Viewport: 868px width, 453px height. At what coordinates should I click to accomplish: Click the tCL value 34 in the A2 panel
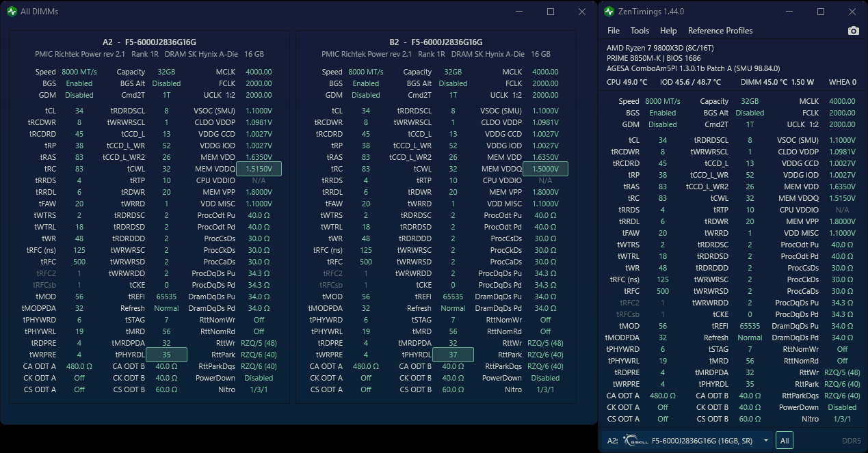click(79, 111)
